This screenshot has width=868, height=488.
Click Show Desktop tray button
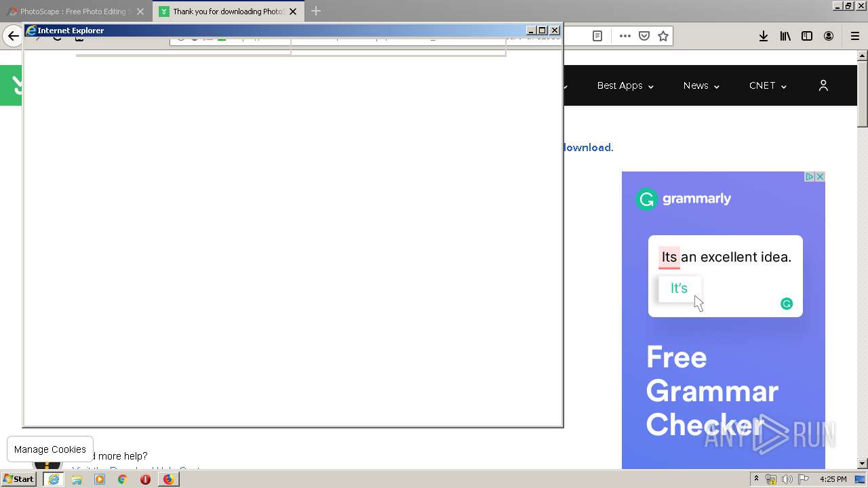[x=861, y=479]
